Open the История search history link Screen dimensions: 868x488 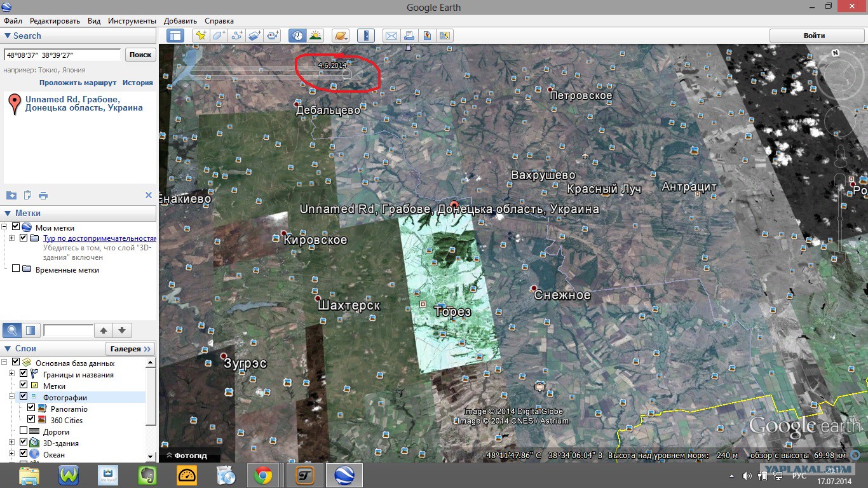click(138, 83)
